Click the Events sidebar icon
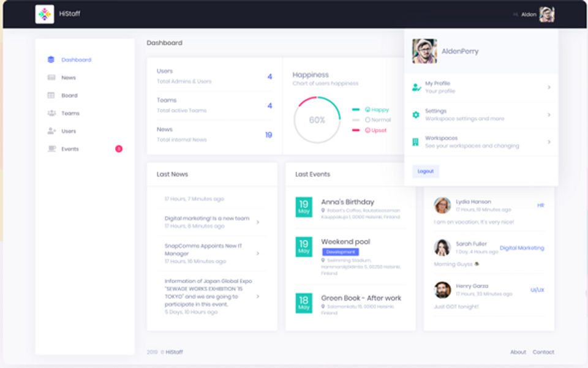 [51, 149]
